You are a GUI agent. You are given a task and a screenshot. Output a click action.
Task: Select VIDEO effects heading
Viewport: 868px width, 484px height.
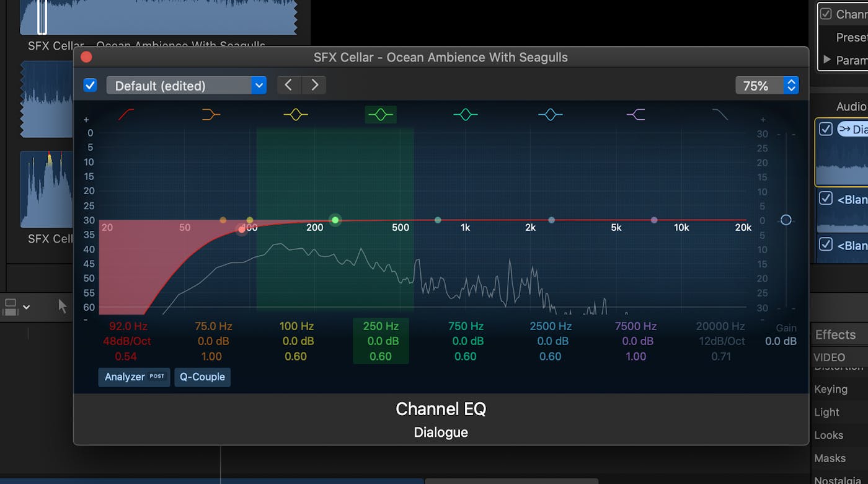coord(829,357)
